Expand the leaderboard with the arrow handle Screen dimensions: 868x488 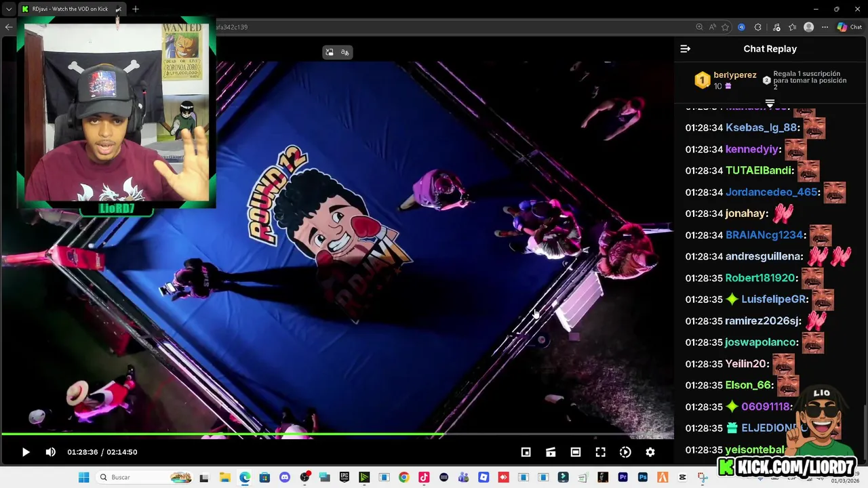(x=770, y=103)
